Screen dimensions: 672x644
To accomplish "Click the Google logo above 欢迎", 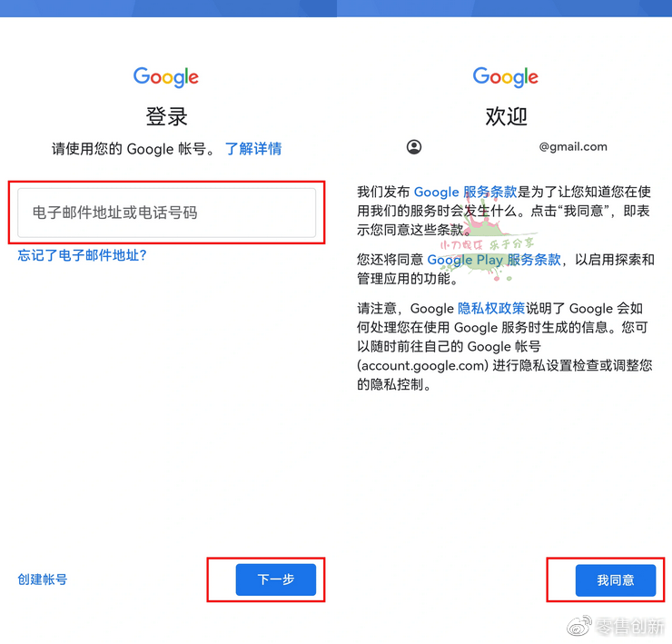I will point(505,77).
